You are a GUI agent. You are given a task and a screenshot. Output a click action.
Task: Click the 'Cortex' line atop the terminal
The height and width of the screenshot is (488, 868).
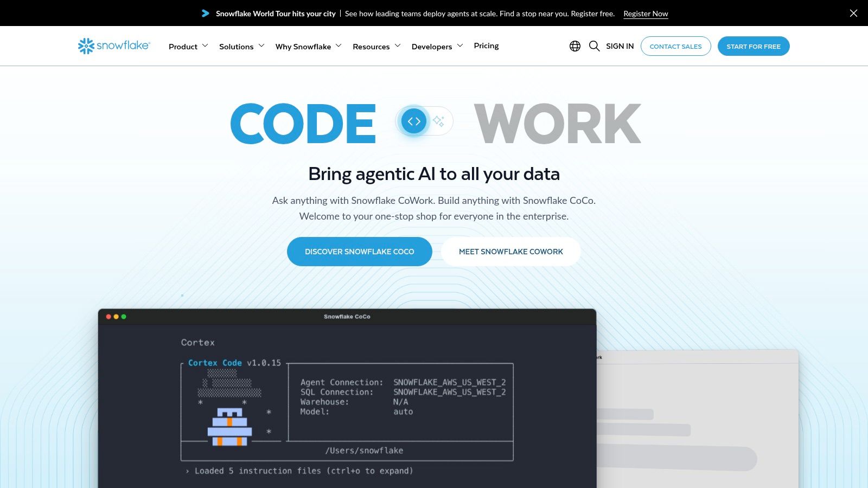(x=198, y=343)
